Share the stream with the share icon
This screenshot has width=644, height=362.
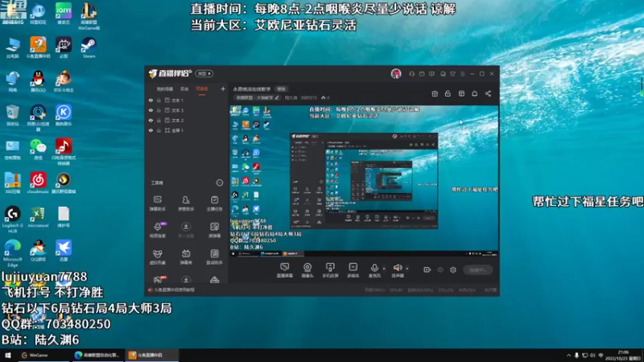[488, 93]
